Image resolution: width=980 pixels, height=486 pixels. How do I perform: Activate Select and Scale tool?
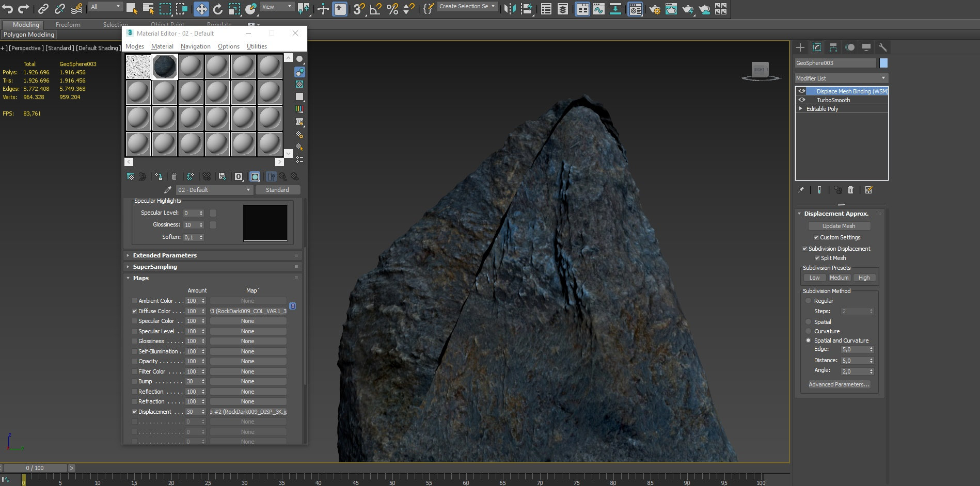point(234,8)
